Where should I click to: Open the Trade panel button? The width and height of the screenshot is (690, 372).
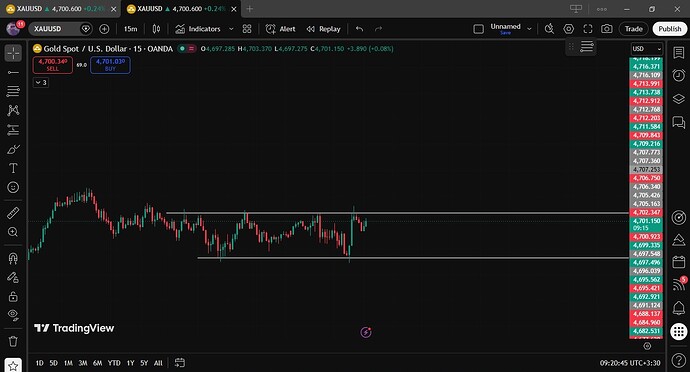[634, 29]
